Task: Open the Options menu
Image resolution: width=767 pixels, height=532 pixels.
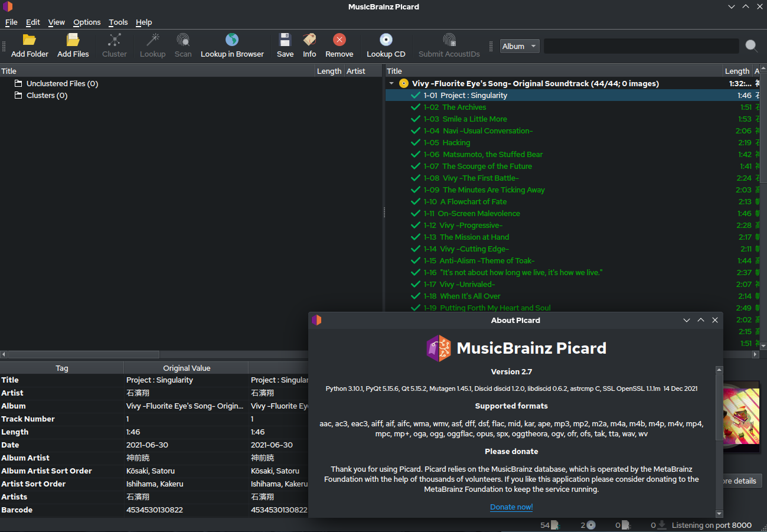Action: (x=87, y=22)
